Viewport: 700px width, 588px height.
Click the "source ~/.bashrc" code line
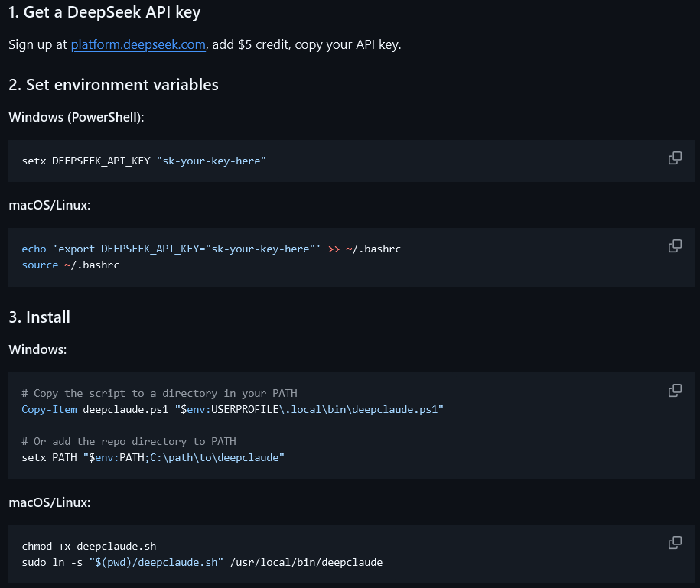[x=70, y=265]
